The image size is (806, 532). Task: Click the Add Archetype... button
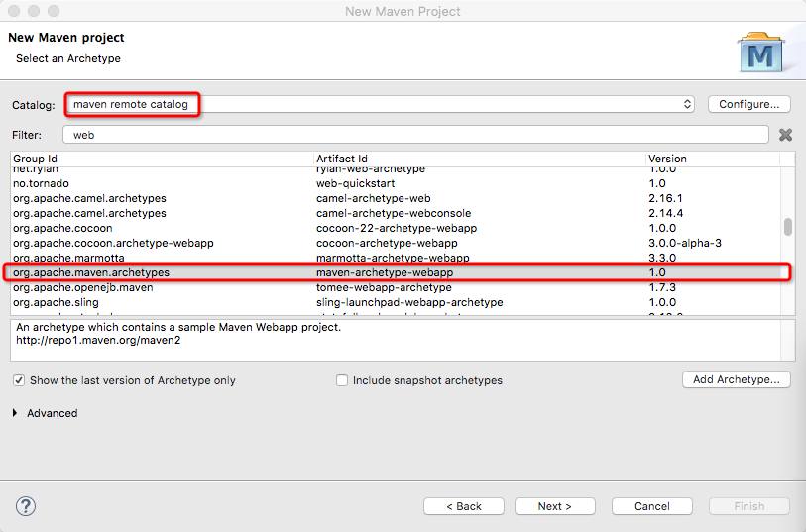(736, 379)
